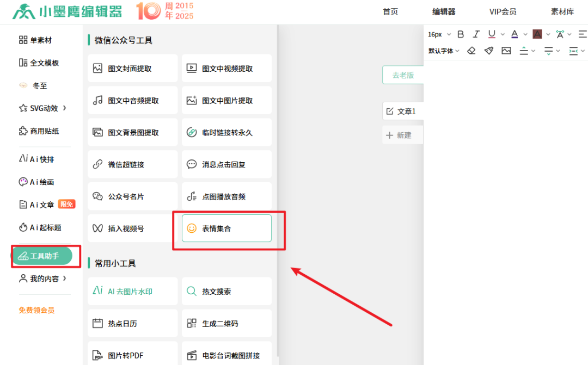Toggle bold text formatting

[460, 34]
